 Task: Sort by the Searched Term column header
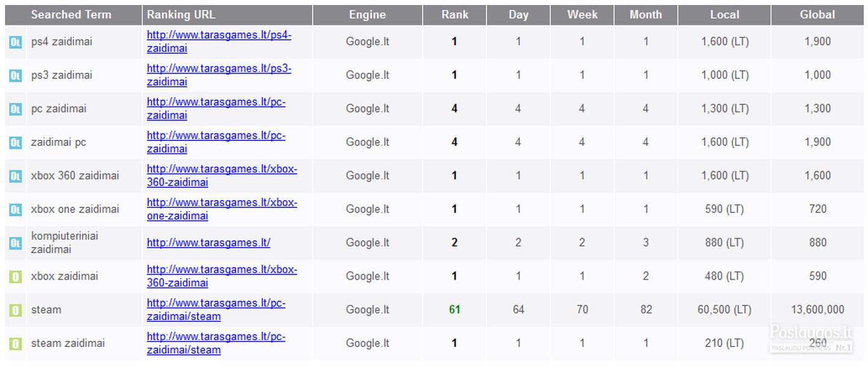[71, 15]
